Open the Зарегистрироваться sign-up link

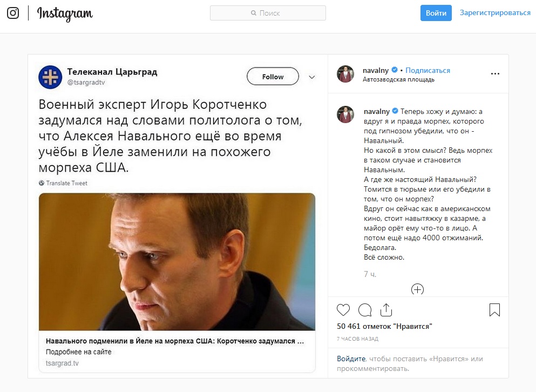(495, 13)
